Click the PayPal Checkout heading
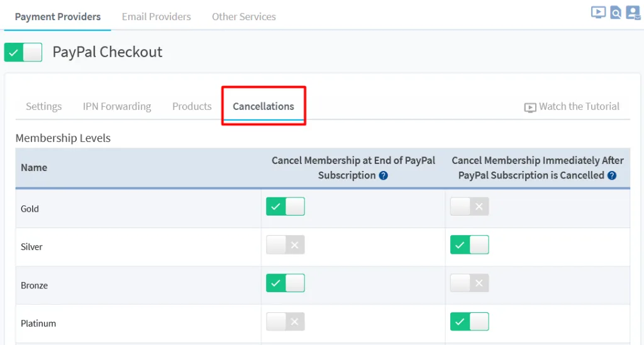Viewport: 644px width, 345px height. click(x=107, y=52)
